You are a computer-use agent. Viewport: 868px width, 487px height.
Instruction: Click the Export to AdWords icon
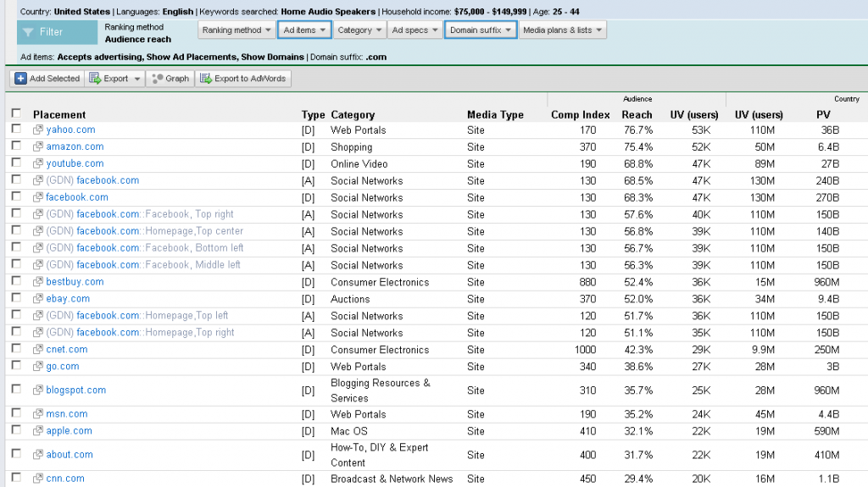[206, 79]
